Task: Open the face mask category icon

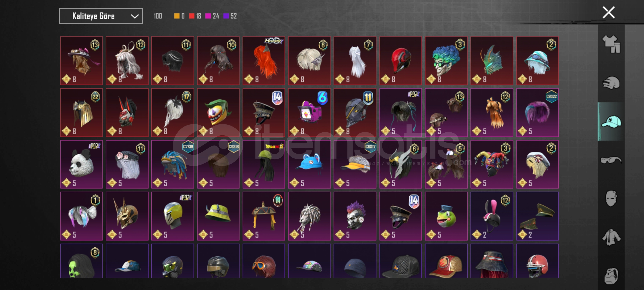Action: (x=611, y=199)
